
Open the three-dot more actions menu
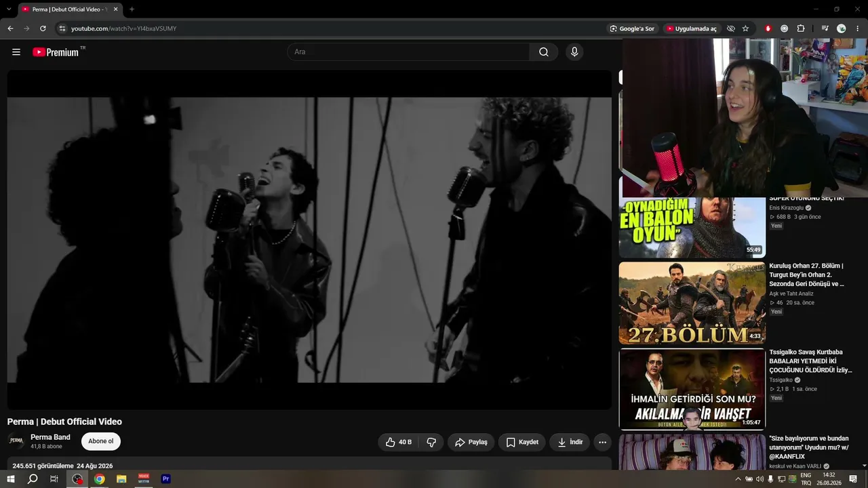[602, 442]
